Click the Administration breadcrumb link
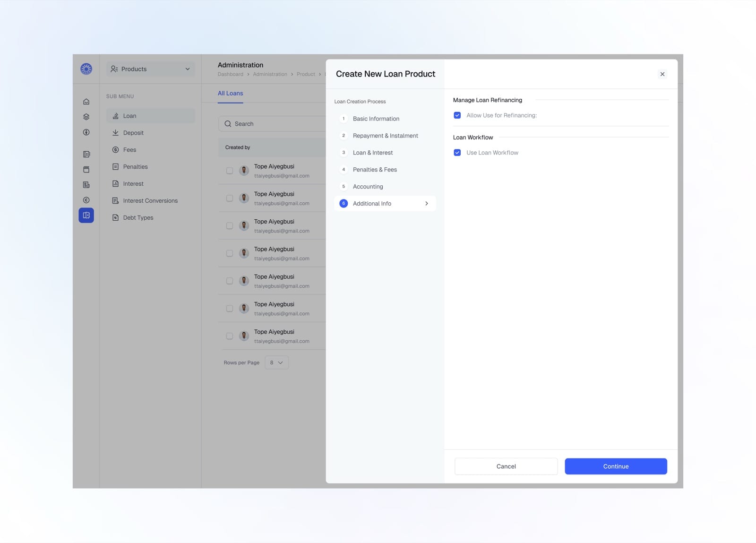The height and width of the screenshot is (543, 756). click(270, 74)
